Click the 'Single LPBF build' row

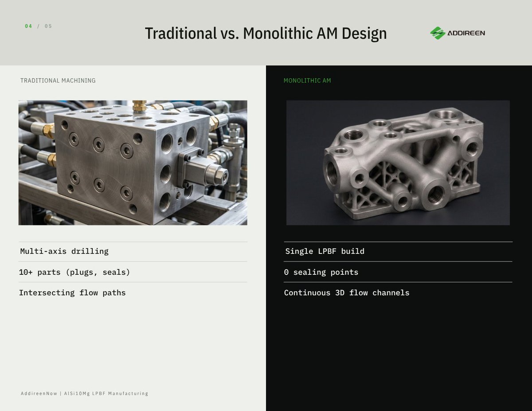398,252
